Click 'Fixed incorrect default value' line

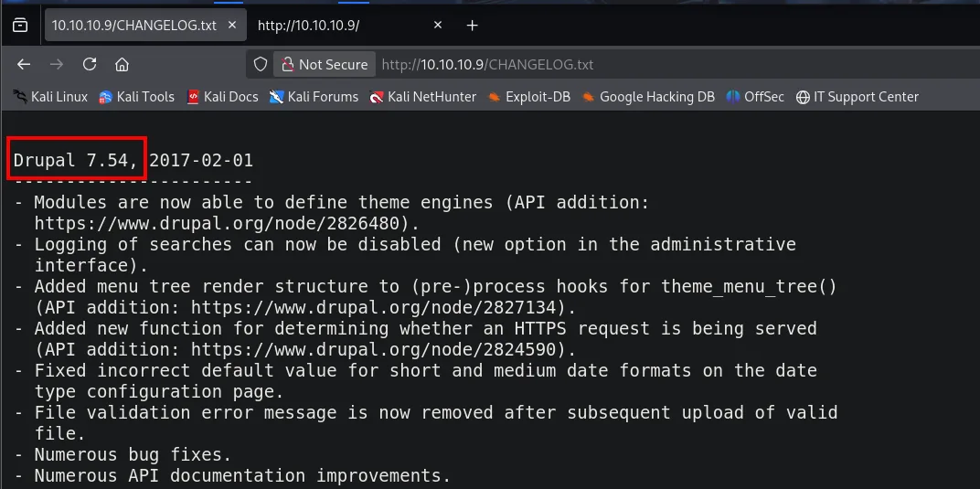click(415, 369)
